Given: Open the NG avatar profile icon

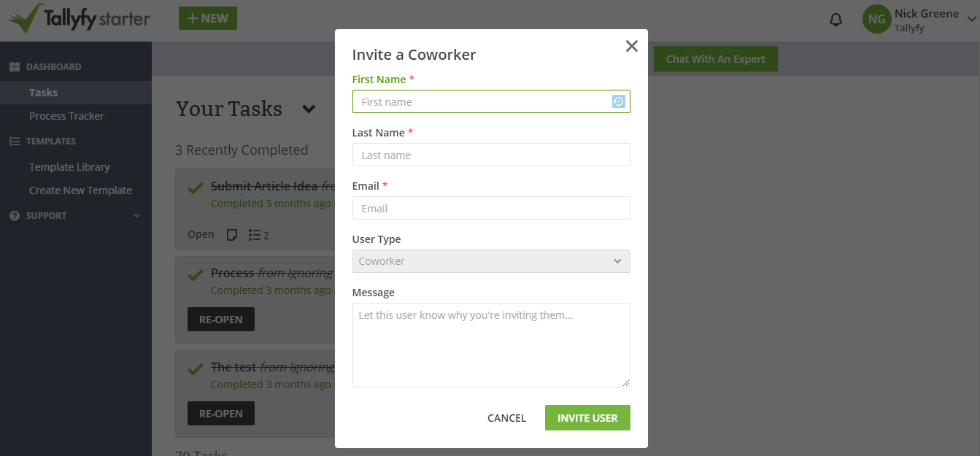Looking at the screenshot, I should click(x=876, y=19).
